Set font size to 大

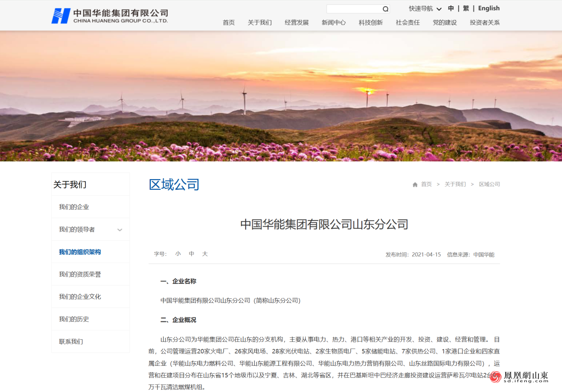coord(205,254)
